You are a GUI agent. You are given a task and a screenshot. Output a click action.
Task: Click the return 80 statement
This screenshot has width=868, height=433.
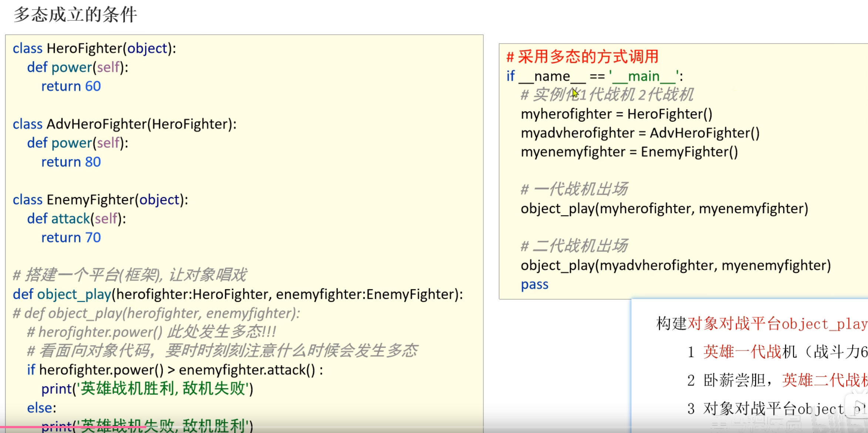71,162
